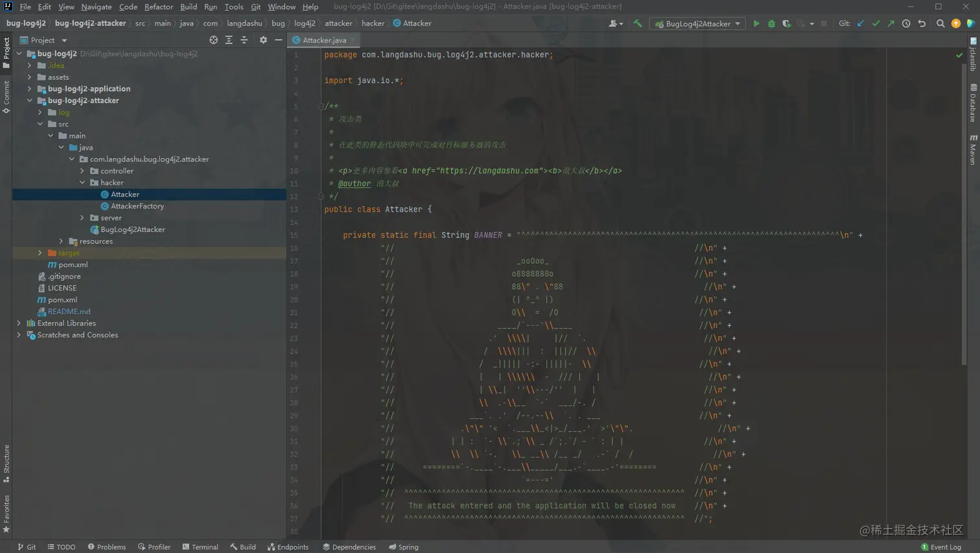Screen dimensions: 980x553
Task: Open the Spring tool window
Action: point(404,547)
